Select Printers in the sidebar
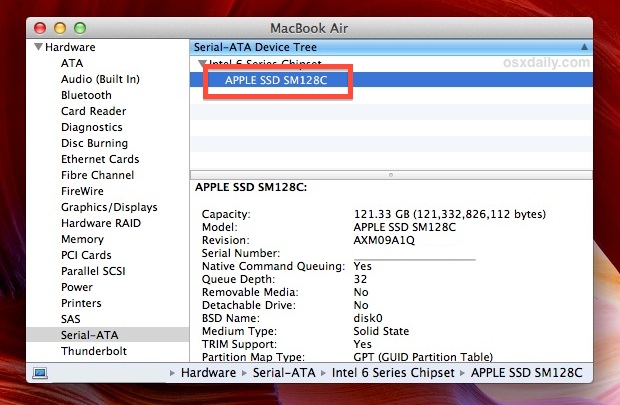The image size is (620, 405). click(81, 303)
